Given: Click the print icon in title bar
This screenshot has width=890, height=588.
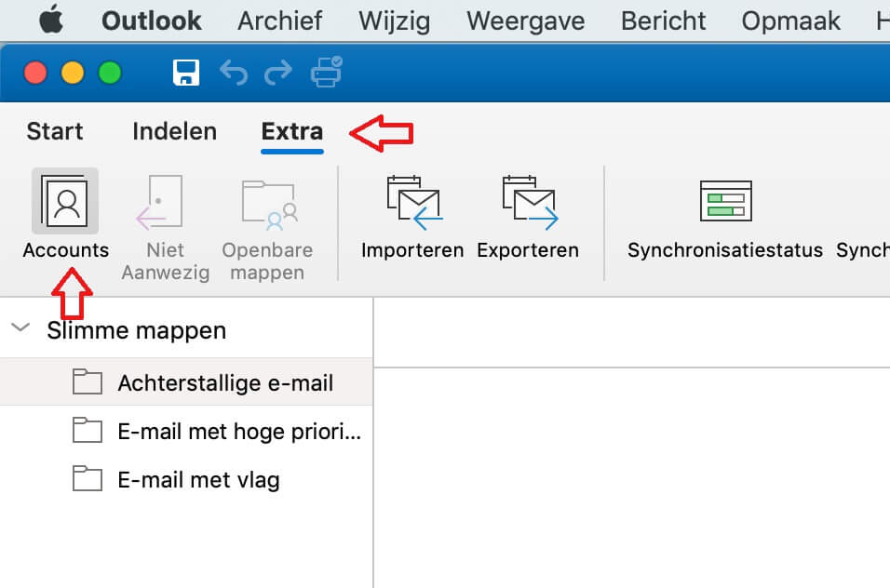Looking at the screenshot, I should coord(327,72).
